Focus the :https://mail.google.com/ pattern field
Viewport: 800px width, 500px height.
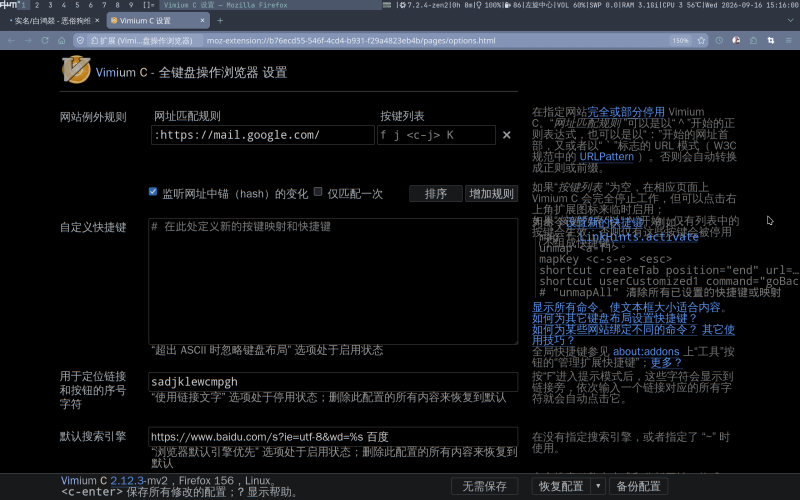[262, 135]
